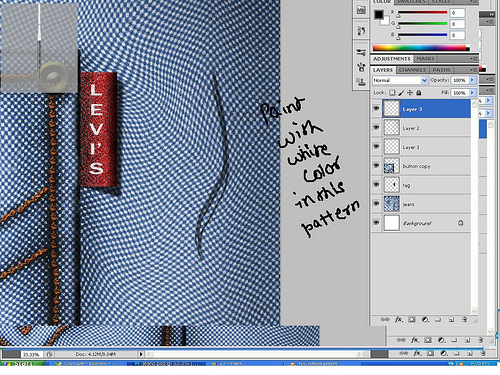Click the jeans layer thumbnail

392,204
